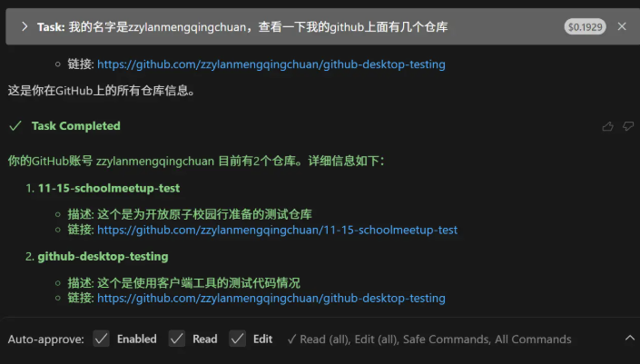640x364 pixels.
Task: Click the summary line 目前有2个仓库
Action: point(196,161)
